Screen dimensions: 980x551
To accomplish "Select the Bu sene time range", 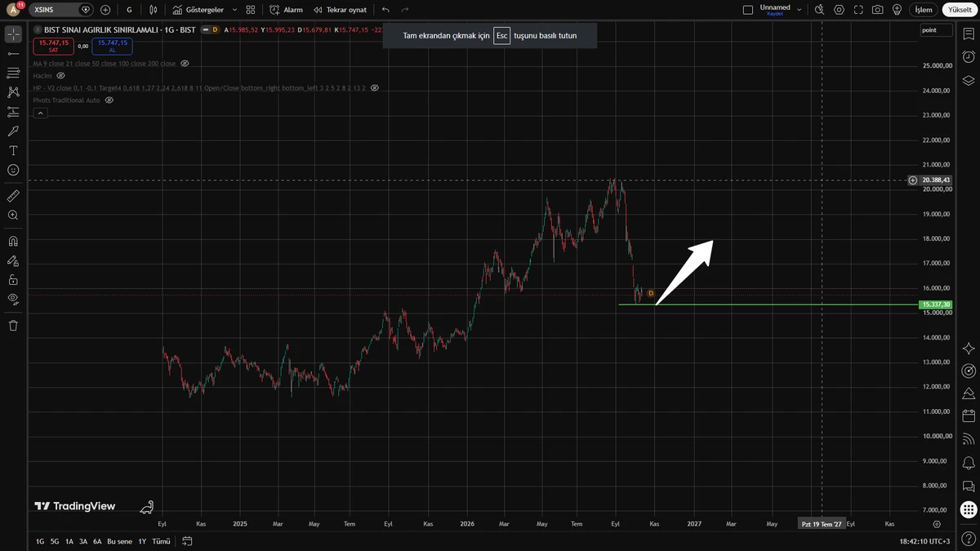I will pos(119,541).
